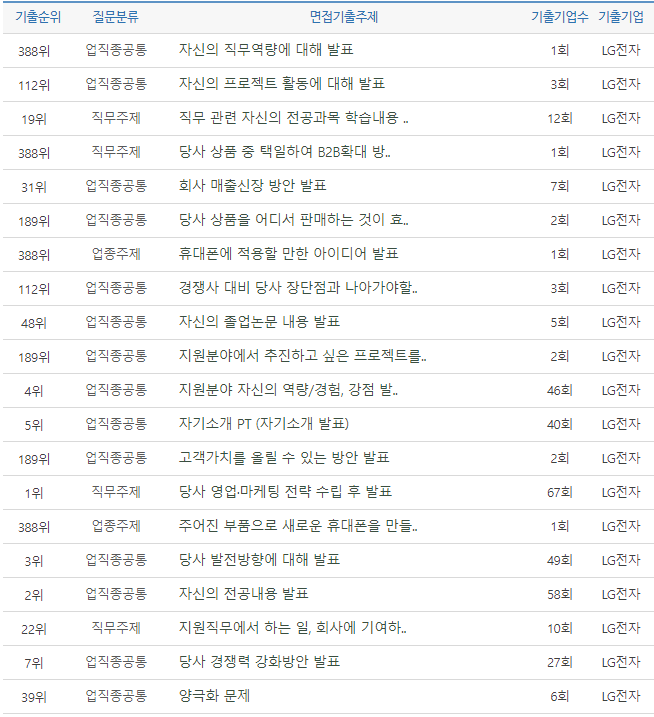Click the 질문분류 column header
The height and width of the screenshot is (717, 654).
(116, 17)
